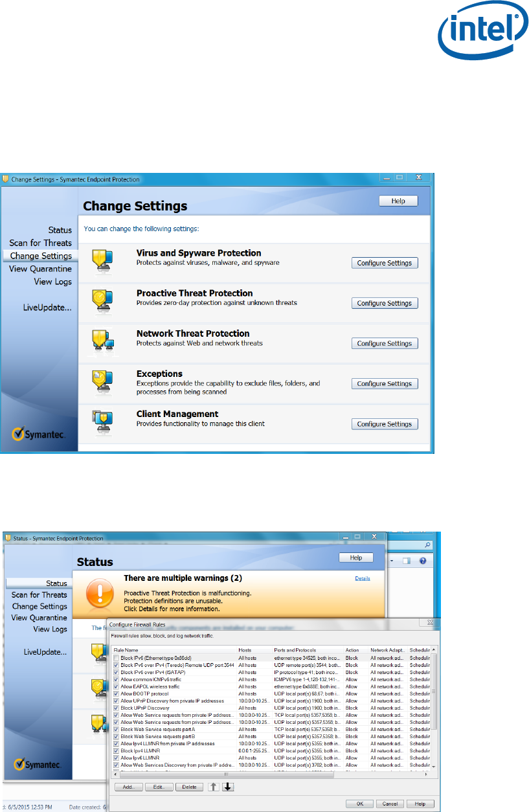Configure Settings for Exceptions
This screenshot has width=529, height=812.
pos(385,383)
